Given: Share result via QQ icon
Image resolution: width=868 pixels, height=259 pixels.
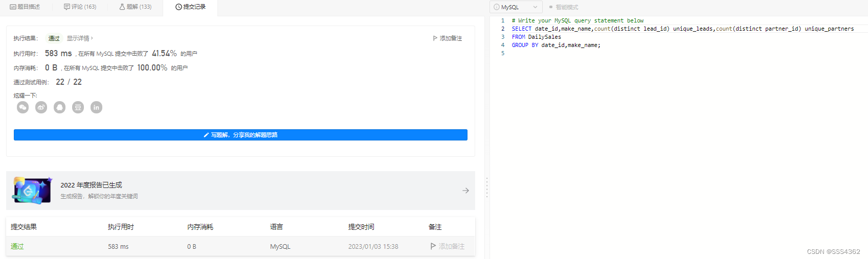Looking at the screenshot, I should (x=59, y=107).
